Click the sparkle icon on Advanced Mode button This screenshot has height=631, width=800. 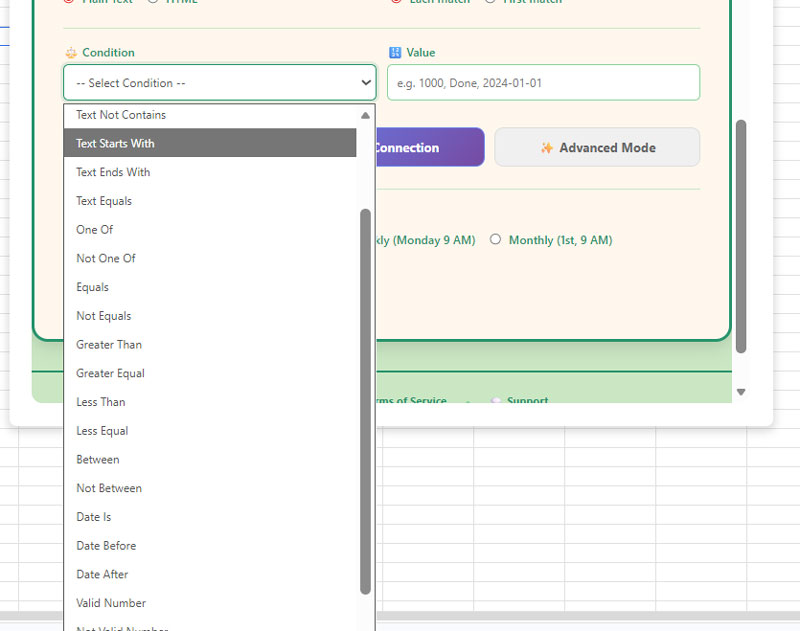(548, 147)
